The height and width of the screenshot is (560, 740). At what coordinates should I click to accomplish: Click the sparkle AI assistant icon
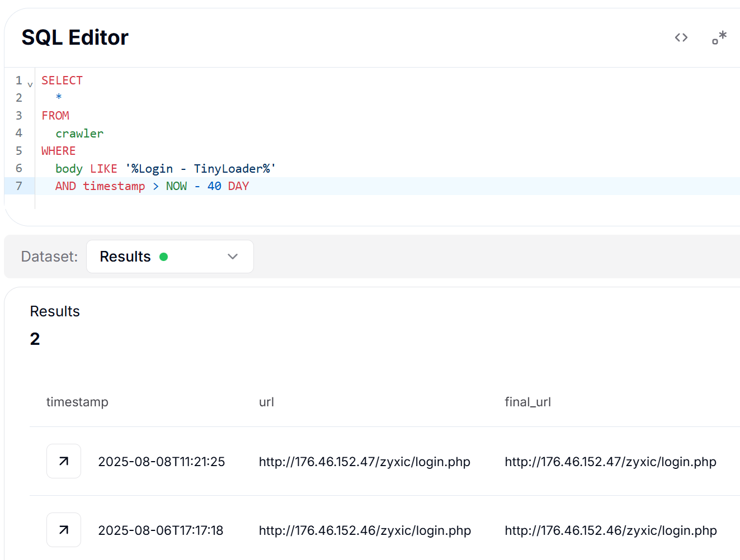pyautogui.click(x=719, y=37)
